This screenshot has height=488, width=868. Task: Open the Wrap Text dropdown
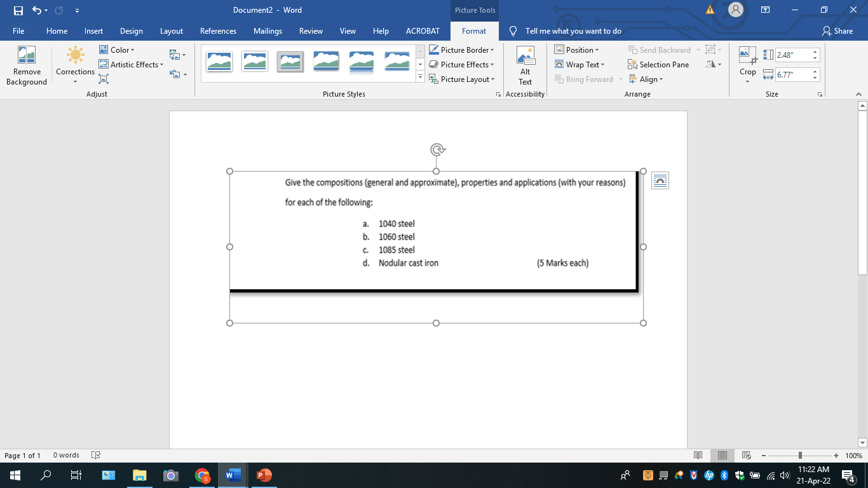point(580,64)
